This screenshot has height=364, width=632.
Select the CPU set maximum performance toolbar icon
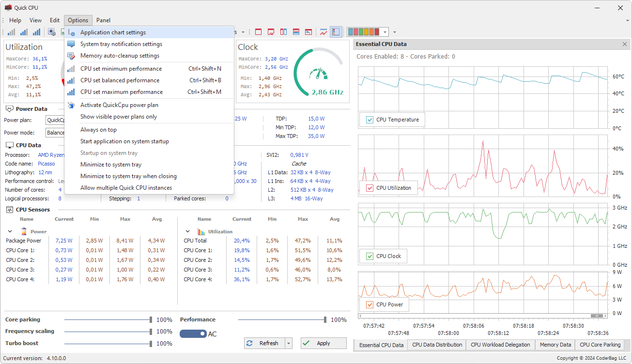[36, 32]
